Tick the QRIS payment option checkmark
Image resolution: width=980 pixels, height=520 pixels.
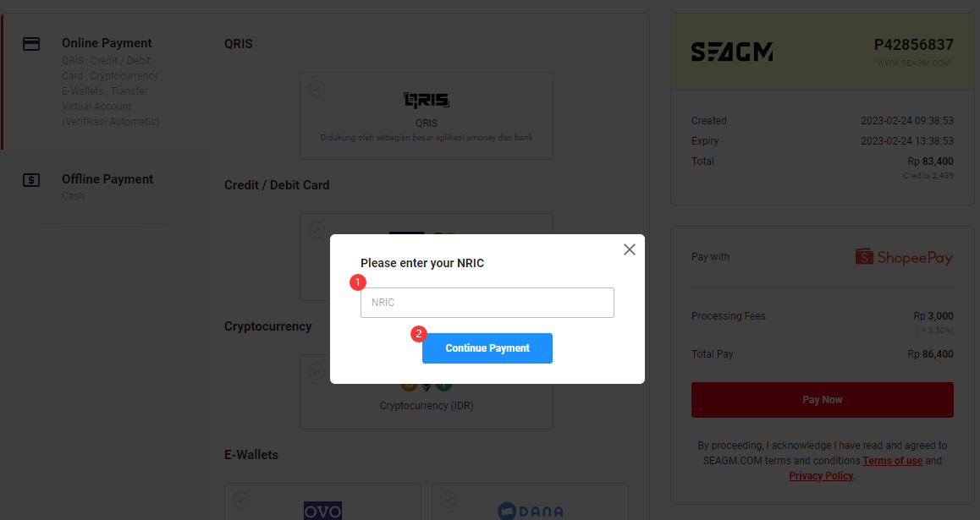(x=317, y=89)
